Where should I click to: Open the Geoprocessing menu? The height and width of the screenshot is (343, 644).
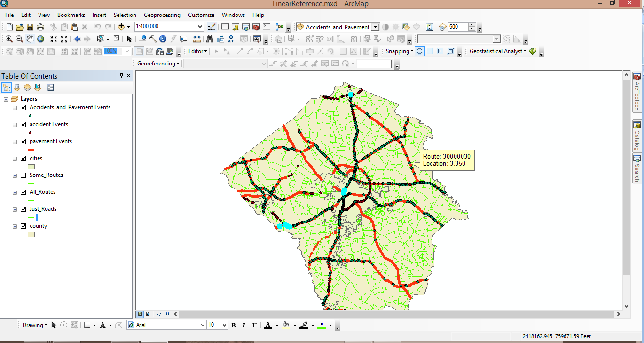point(162,15)
